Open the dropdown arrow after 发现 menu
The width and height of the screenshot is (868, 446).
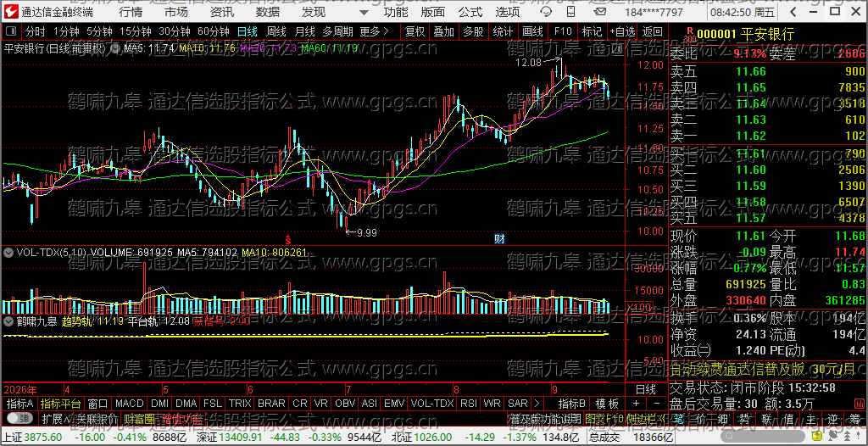(363, 12)
